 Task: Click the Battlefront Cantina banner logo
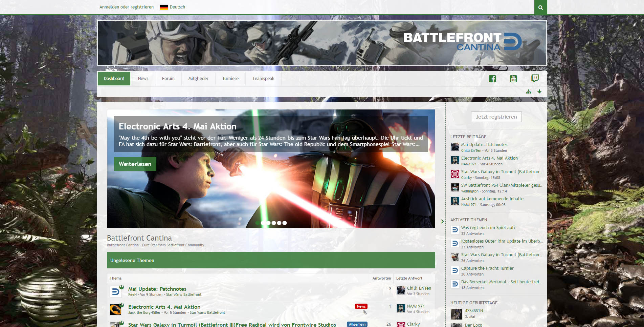point(462,42)
